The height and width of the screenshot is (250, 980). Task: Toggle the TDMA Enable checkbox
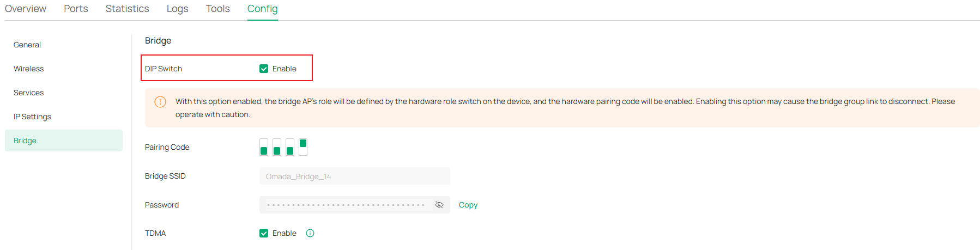tap(264, 233)
